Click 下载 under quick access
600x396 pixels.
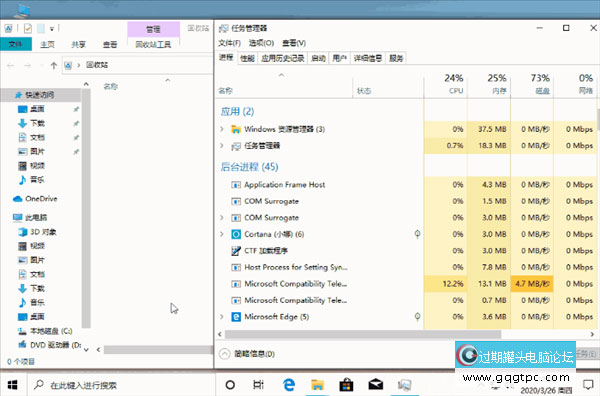(x=37, y=123)
